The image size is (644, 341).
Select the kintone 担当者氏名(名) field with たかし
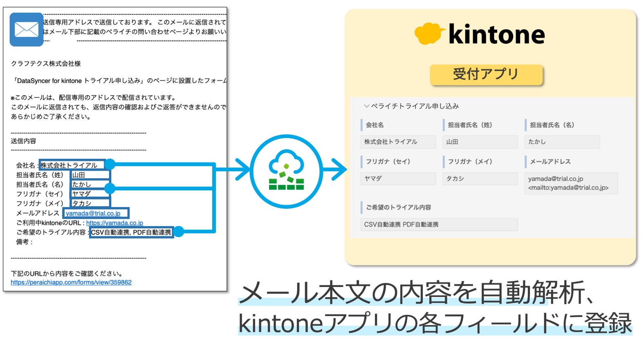pos(562,142)
